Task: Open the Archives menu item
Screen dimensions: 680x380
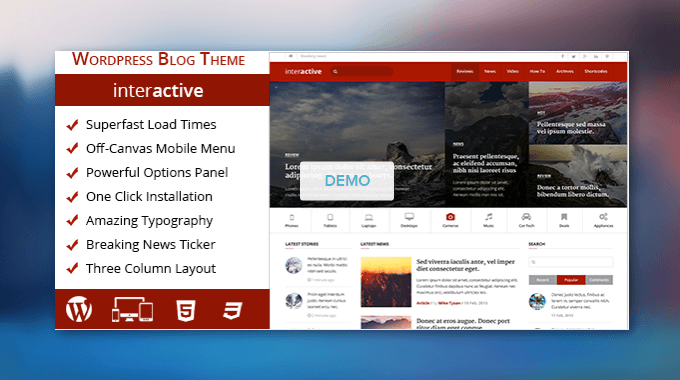Action: coord(565,72)
